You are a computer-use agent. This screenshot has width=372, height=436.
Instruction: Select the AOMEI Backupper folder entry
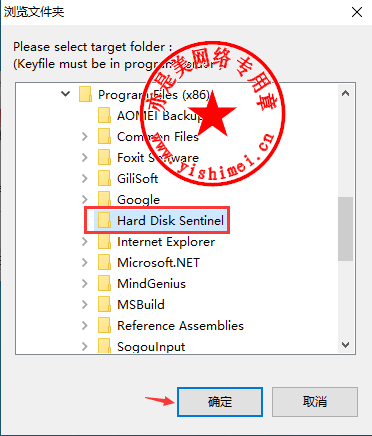point(151,115)
